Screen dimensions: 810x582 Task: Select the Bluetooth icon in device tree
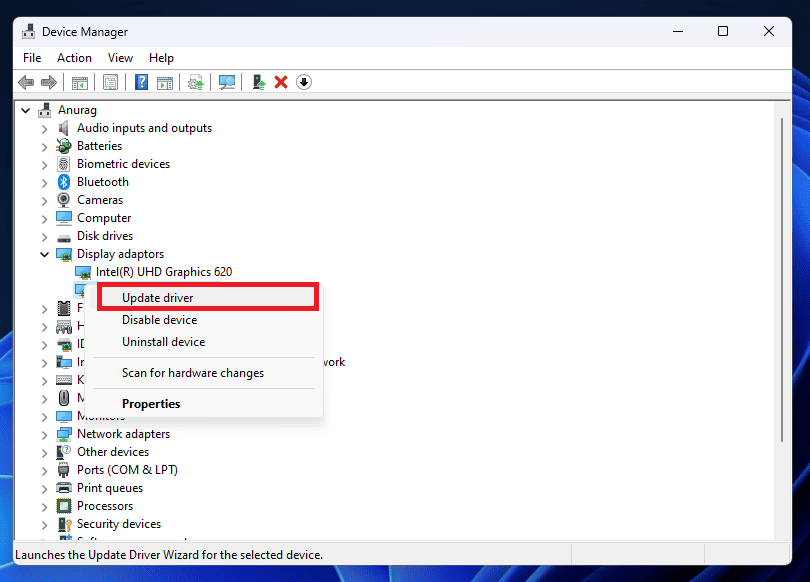coord(65,182)
